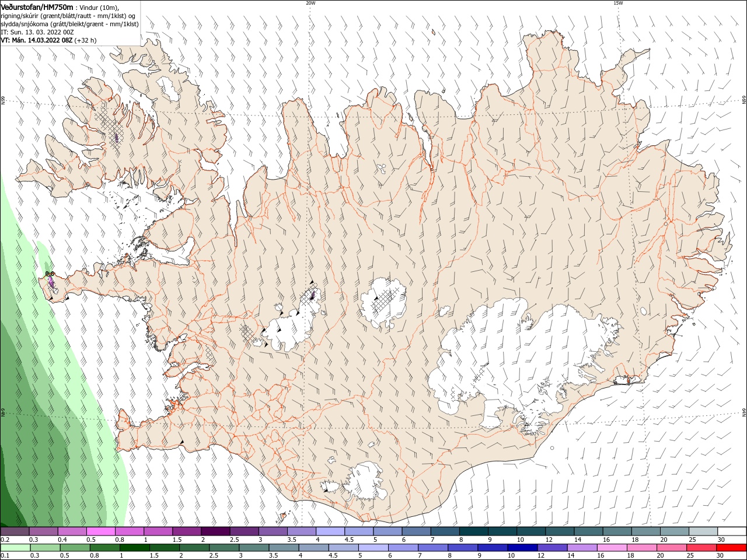This screenshot has width=747, height=560.
Task: Click the lower legend violet swatch labeled 12
Action: [551, 548]
